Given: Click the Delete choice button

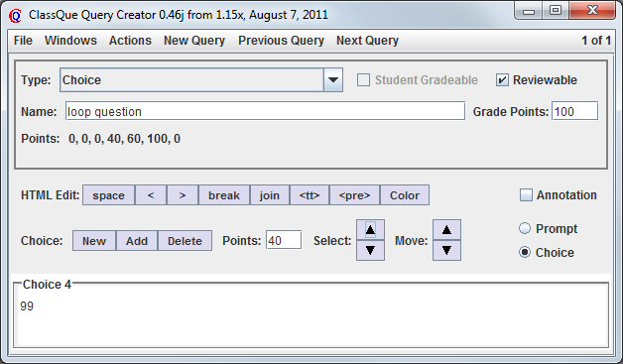Looking at the screenshot, I should [x=185, y=241].
